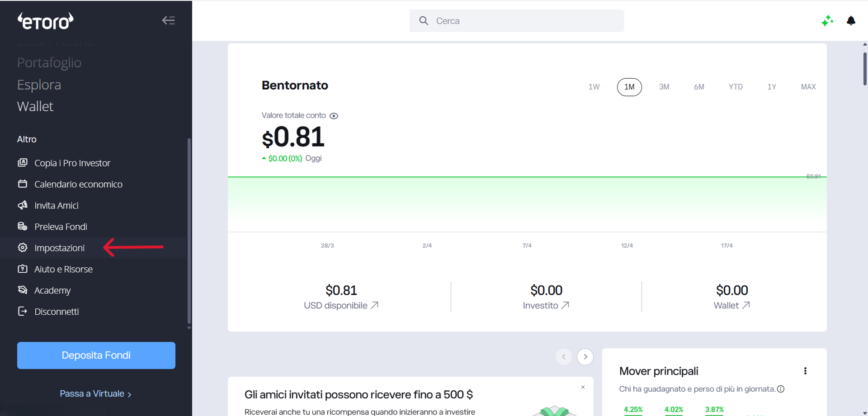868x416 pixels.
Task: Collapse the sidebar with the arrow icon
Action: [x=169, y=20]
